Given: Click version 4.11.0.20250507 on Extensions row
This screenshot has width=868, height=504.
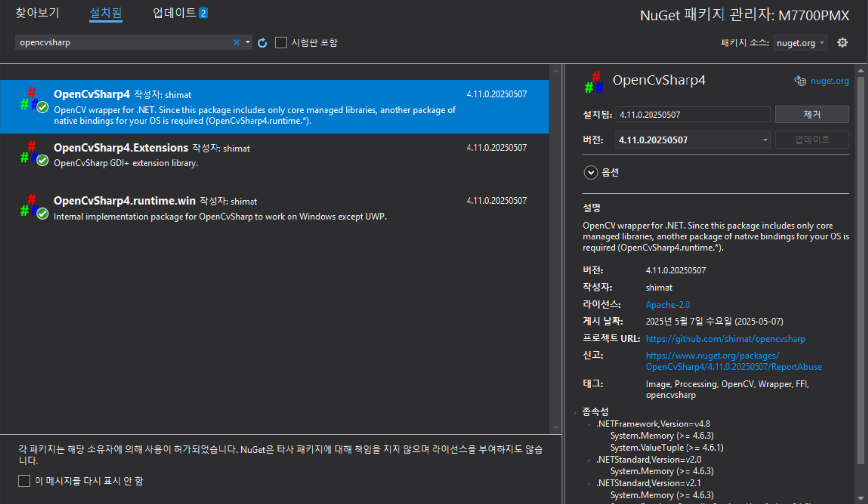Looking at the screenshot, I should (x=497, y=148).
